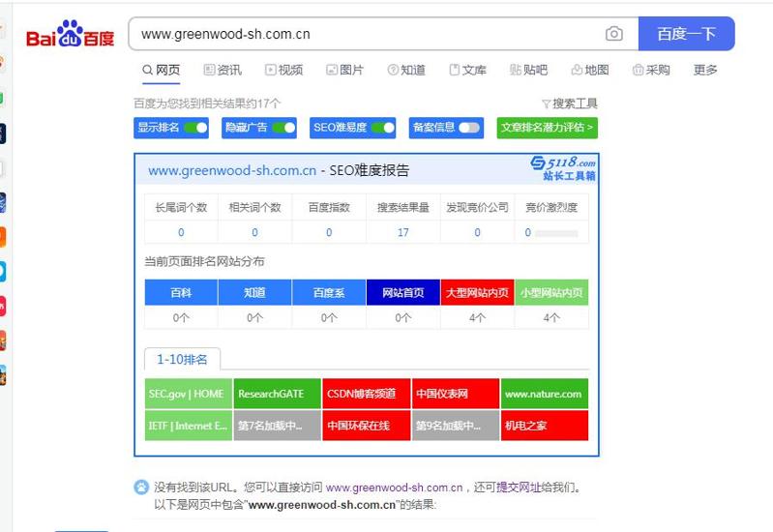773x532 pixels.
Task: Click the 中国仪表网 ranking tile
Action: (x=456, y=394)
